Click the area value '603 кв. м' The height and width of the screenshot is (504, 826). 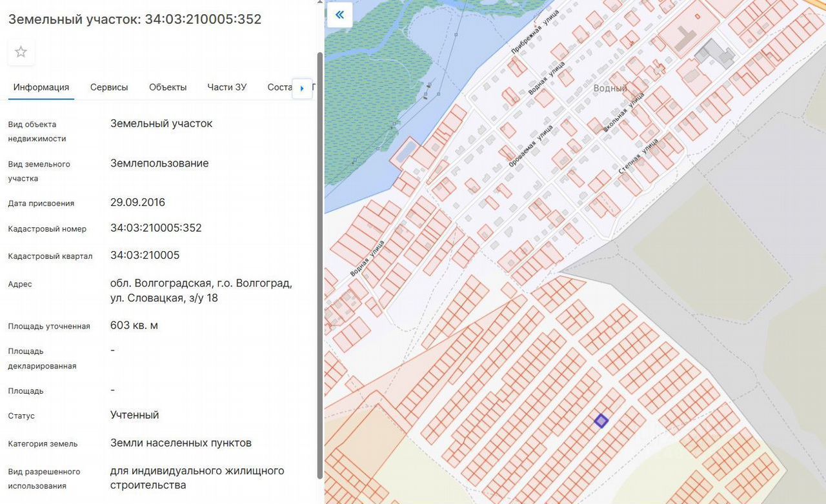coord(134,325)
